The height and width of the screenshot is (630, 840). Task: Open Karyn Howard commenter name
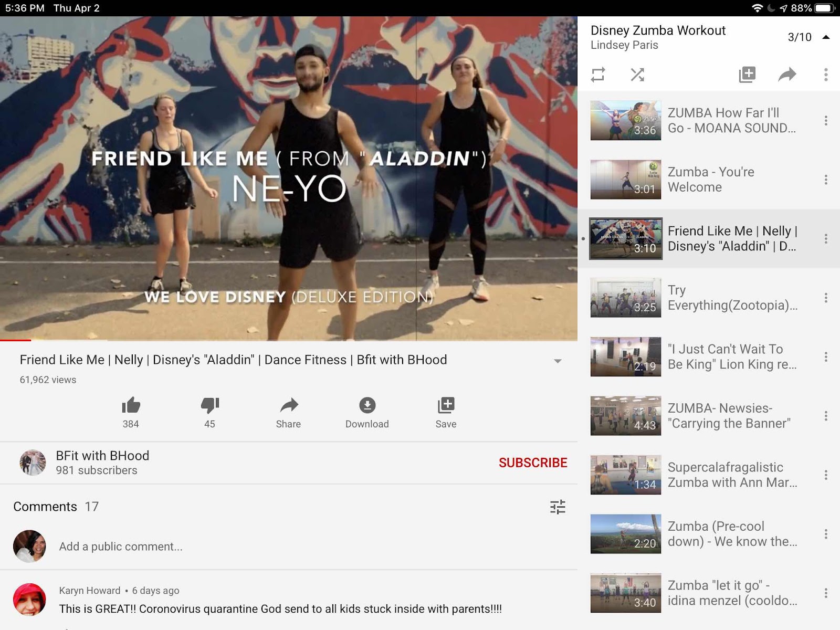pos(90,591)
